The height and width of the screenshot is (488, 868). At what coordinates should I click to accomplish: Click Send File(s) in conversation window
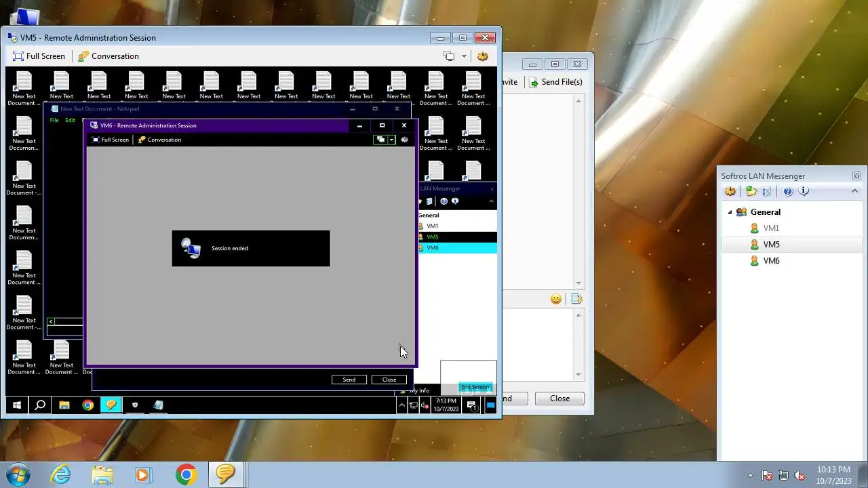pyautogui.click(x=555, y=82)
